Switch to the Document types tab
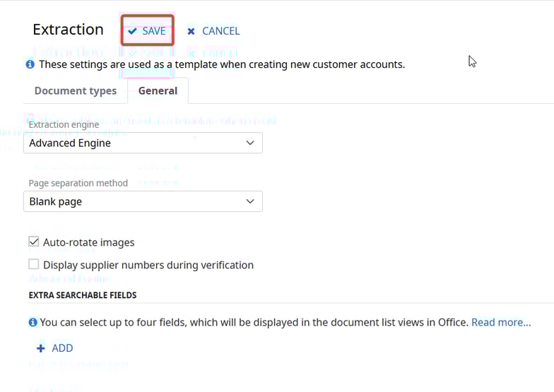Screen dimensions: 554x392 pyautogui.click(x=76, y=91)
